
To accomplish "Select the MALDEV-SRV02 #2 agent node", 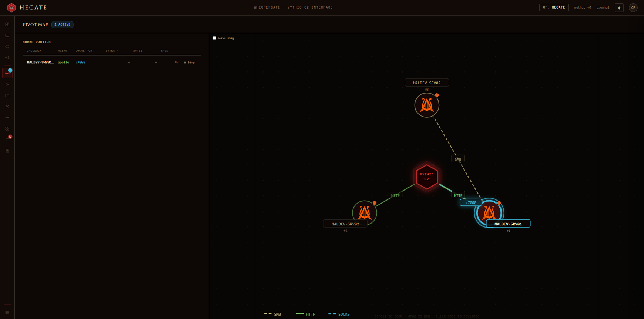I will pyautogui.click(x=365, y=213).
